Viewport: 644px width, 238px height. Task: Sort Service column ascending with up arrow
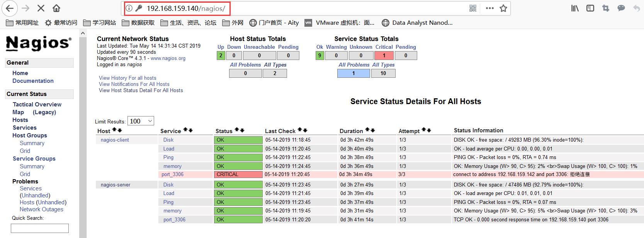(x=185, y=130)
